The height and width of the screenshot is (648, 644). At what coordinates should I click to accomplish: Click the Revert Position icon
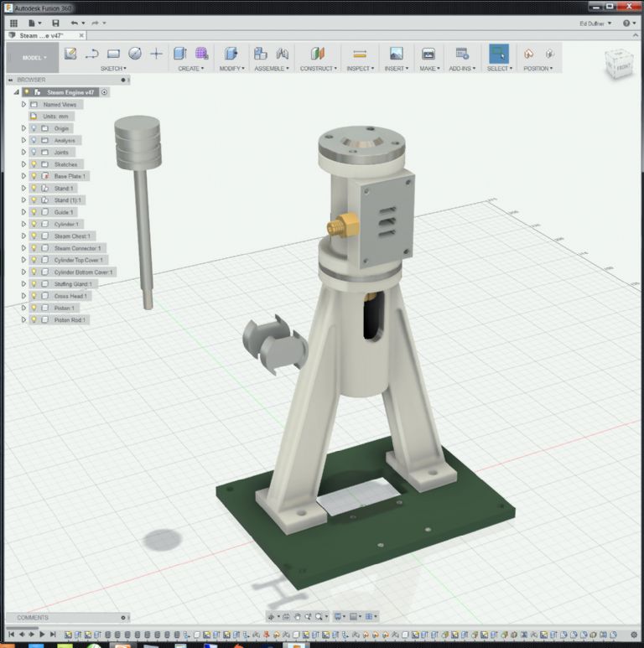point(549,54)
